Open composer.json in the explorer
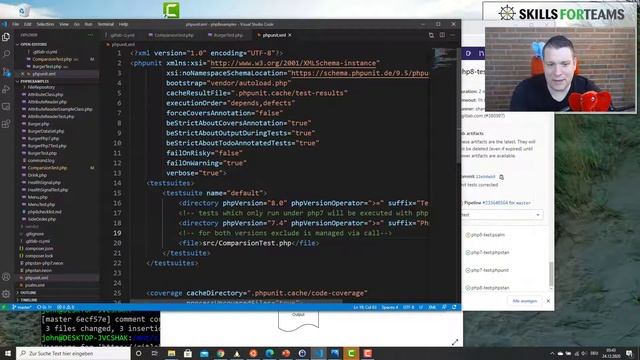Viewport: 640px width, 360px height. (39, 249)
